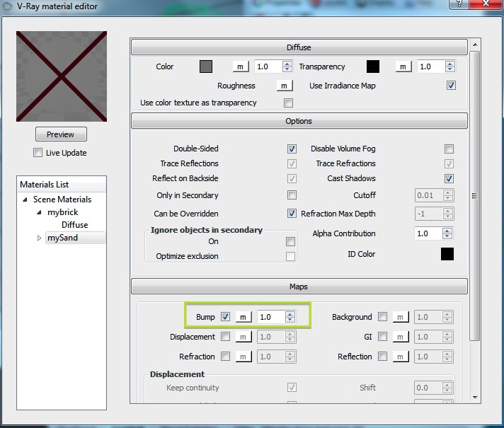Expand the mySand material node
Image resolution: width=504 pixels, height=428 pixels.
[x=39, y=238]
